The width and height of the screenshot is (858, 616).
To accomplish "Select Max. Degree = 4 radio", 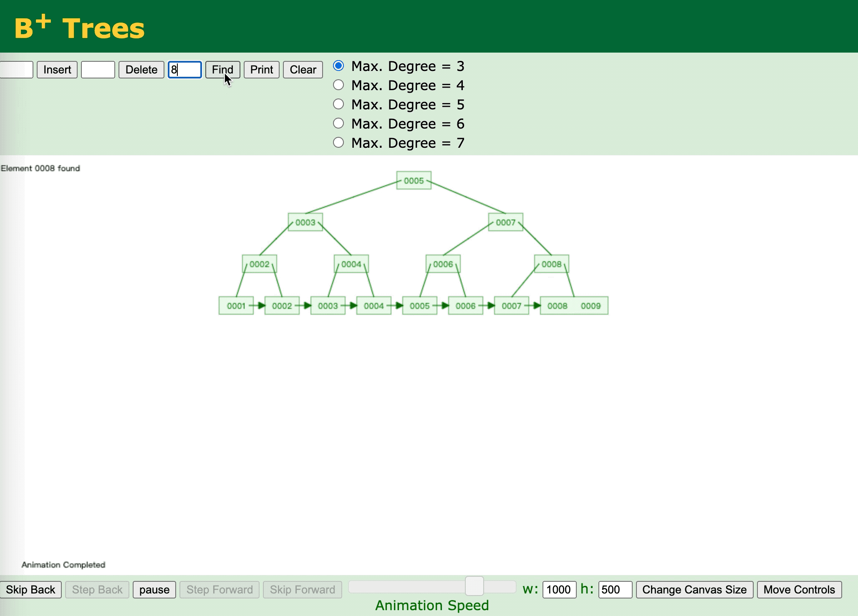I will [x=338, y=85].
